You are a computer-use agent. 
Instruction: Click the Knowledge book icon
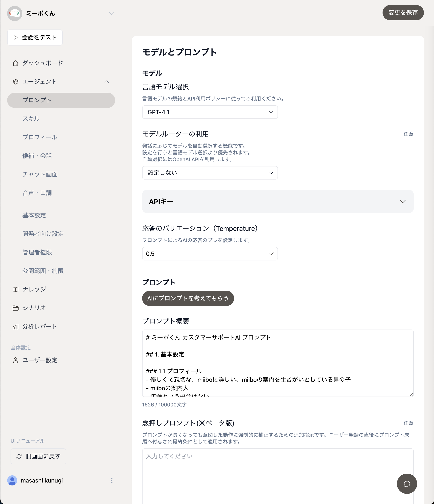point(16,290)
